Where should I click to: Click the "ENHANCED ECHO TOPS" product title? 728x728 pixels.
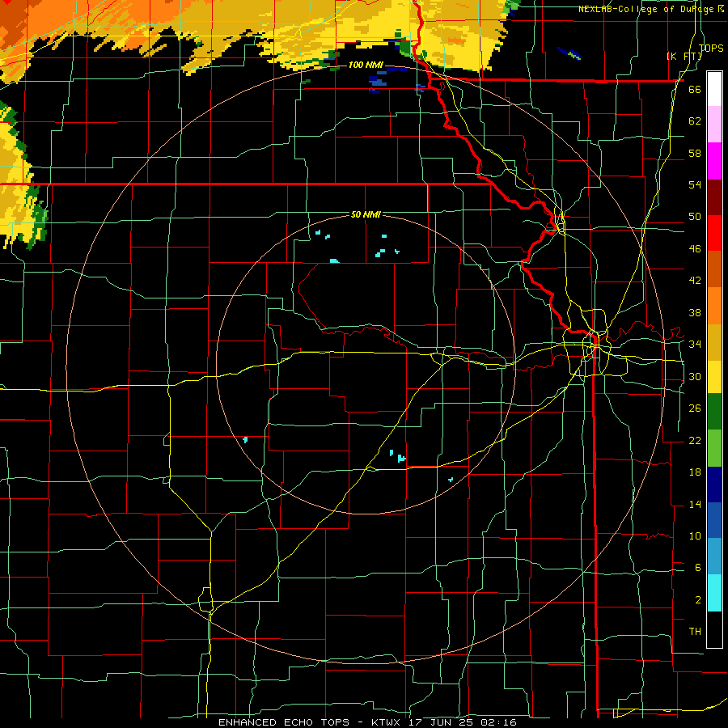click(284, 722)
